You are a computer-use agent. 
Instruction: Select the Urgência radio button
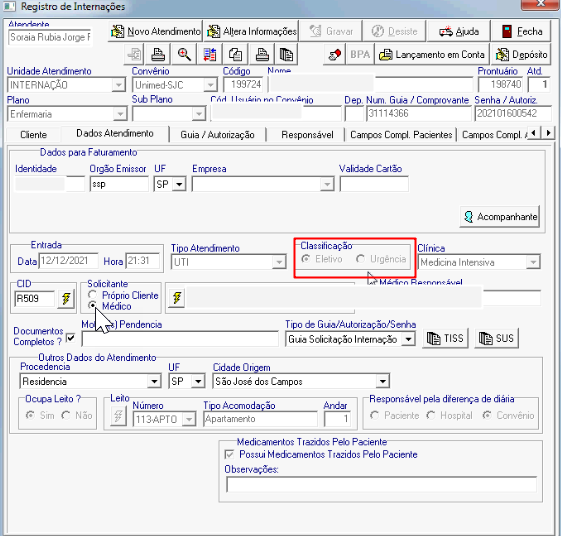pyautogui.click(x=360, y=258)
